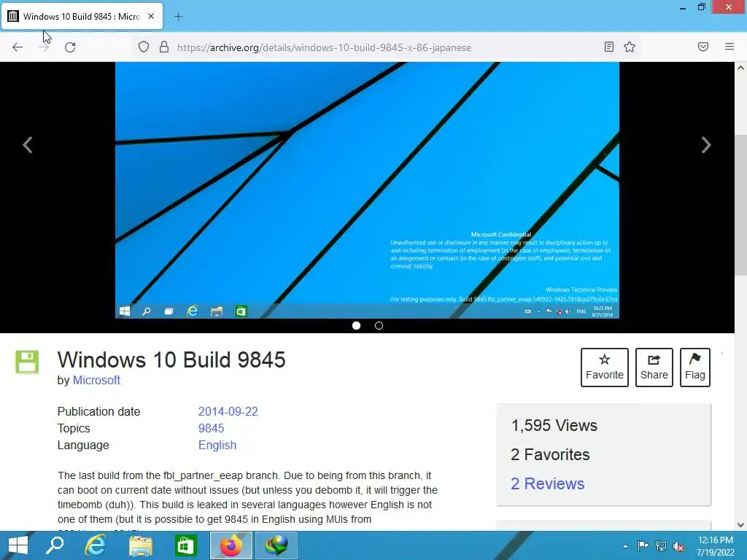This screenshot has width=747, height=560.
Task: Bookmark this page with the star
Action: (630, 47)
